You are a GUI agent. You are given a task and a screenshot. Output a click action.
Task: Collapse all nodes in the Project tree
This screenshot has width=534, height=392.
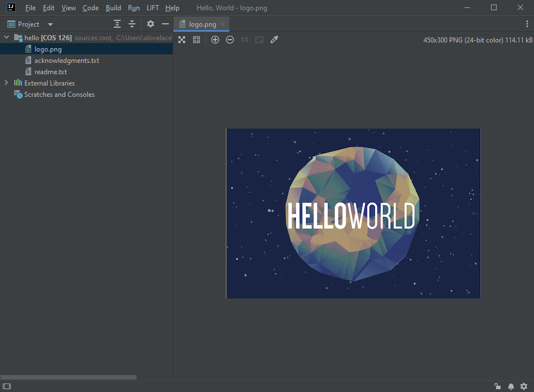132,24
